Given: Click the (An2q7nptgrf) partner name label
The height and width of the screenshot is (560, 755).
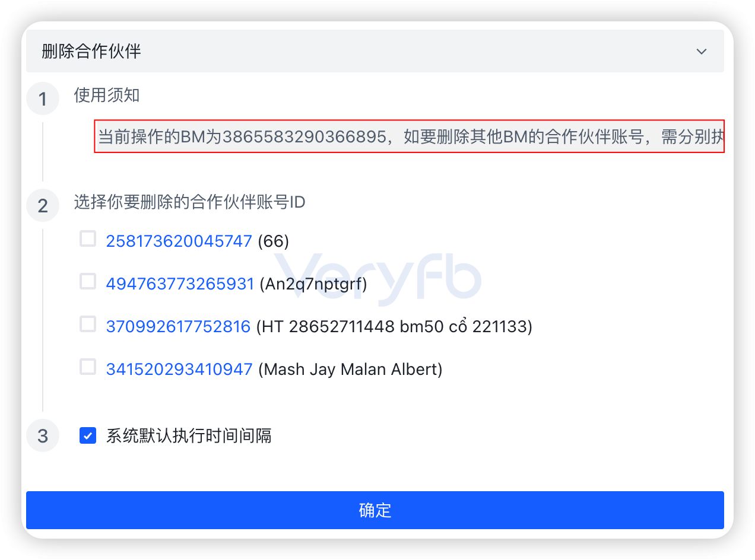Looking at the screenshot, I should pos(314,284).
